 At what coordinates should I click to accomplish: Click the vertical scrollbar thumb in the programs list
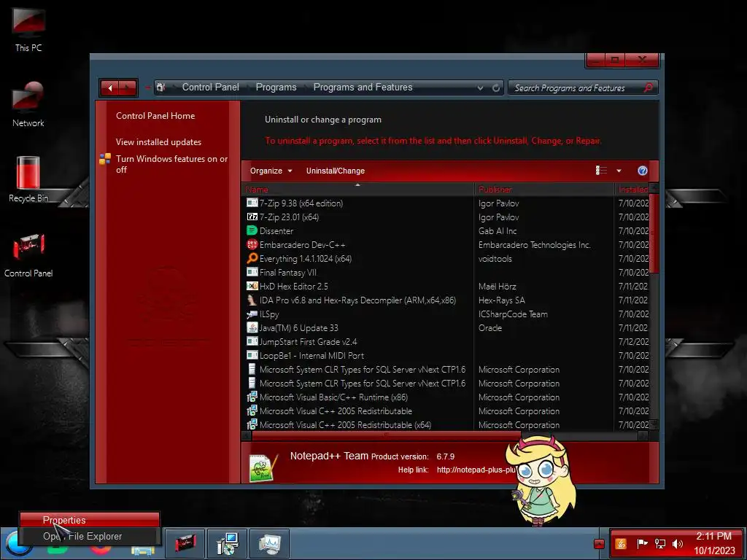pyautogui.click(x=654, y=233)
